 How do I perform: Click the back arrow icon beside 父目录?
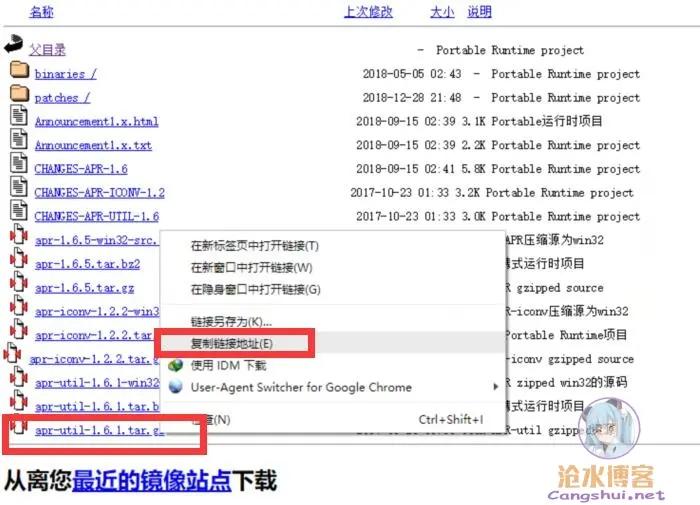(x=13, y=45)
